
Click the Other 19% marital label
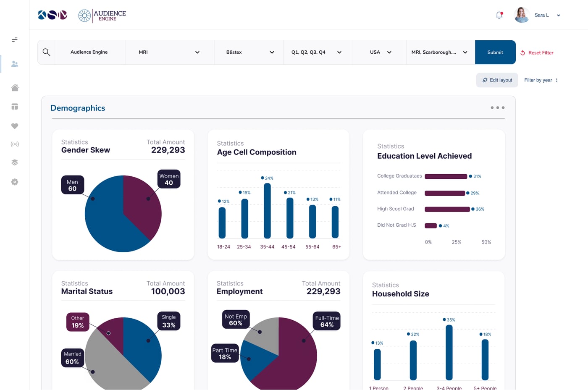click(x=78, y=322)
